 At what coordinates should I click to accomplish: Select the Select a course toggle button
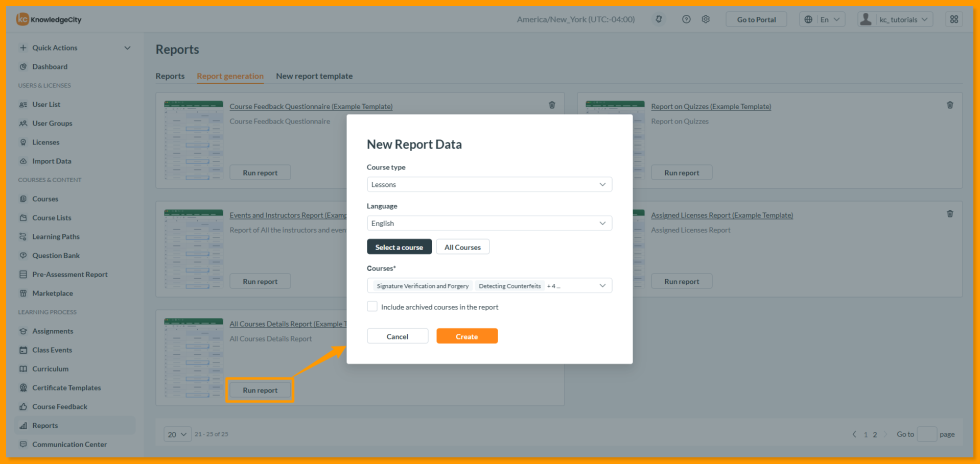click(399, 247)
